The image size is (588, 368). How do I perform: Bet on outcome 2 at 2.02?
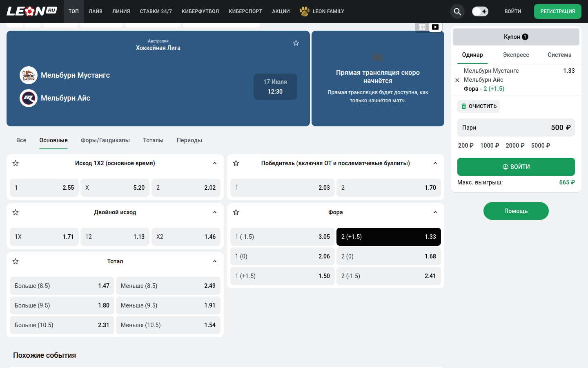point(186,188)
